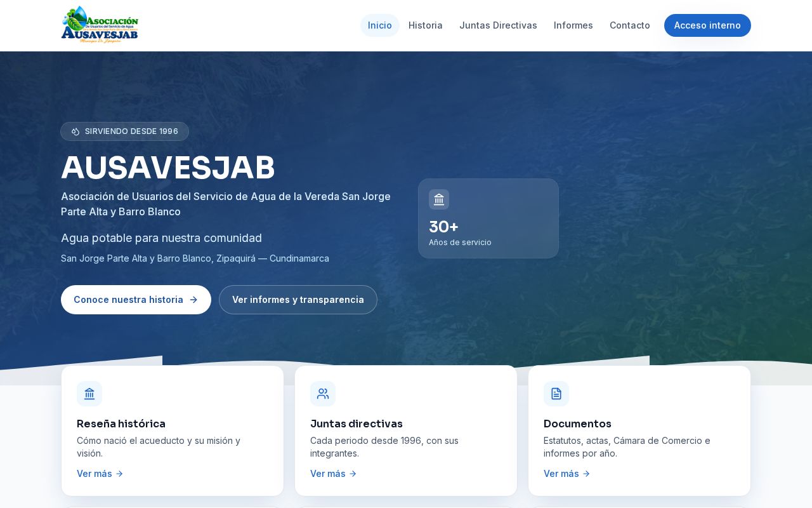Follow Ver más under Reseña histórica
This screenshot has width=812, height=508.
(x=100, y=474)
